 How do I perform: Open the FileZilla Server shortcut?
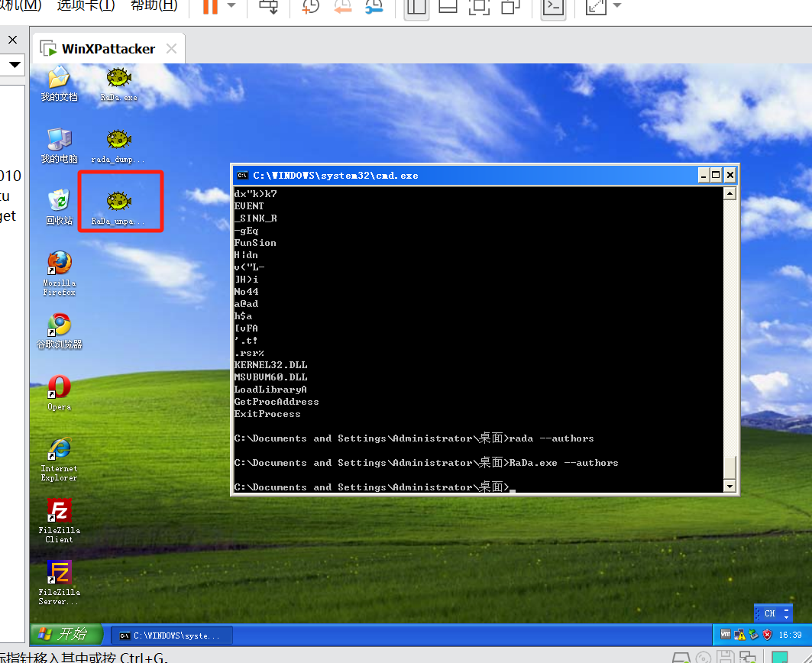coord(59,582)
